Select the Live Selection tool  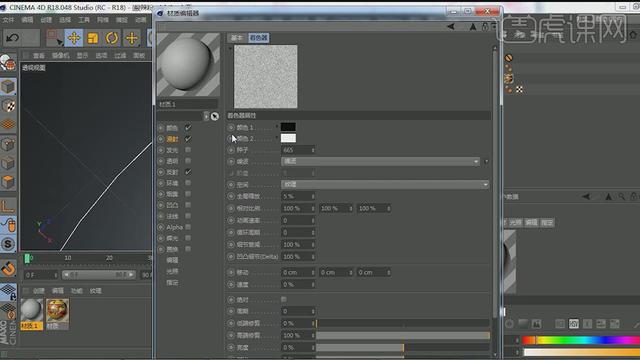coord(54,38)
